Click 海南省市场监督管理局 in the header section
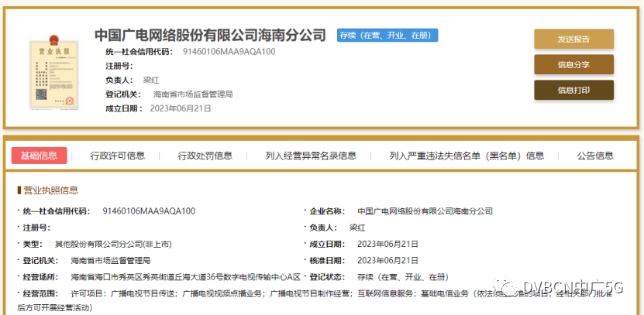644x315 pixels. [193, 94]
